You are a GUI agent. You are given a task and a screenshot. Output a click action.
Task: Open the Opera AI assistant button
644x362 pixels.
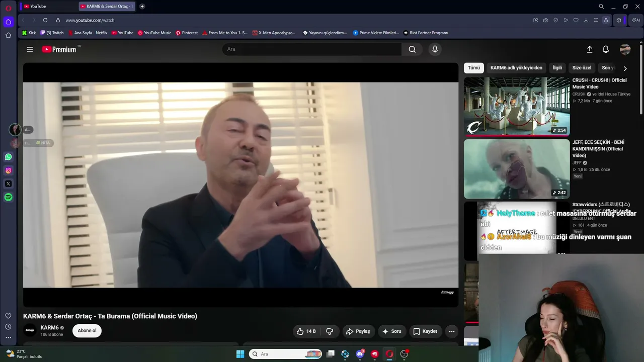pos(636,20)
